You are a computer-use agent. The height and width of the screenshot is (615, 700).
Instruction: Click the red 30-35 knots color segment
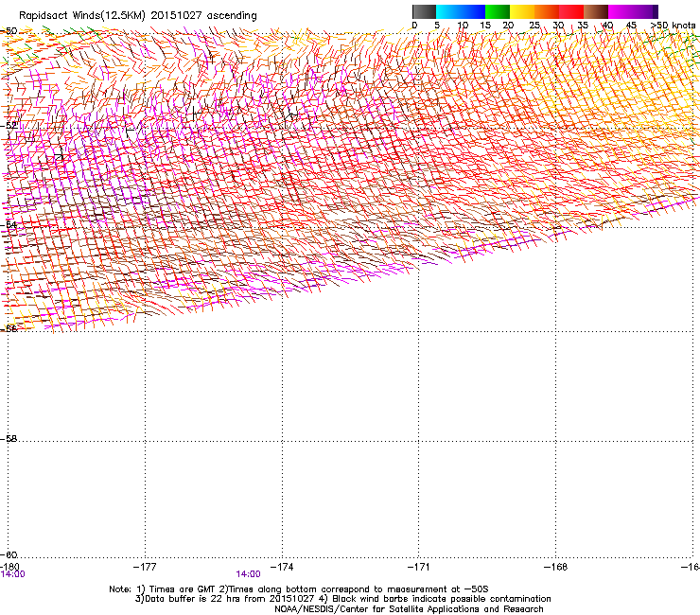(571, 11)
